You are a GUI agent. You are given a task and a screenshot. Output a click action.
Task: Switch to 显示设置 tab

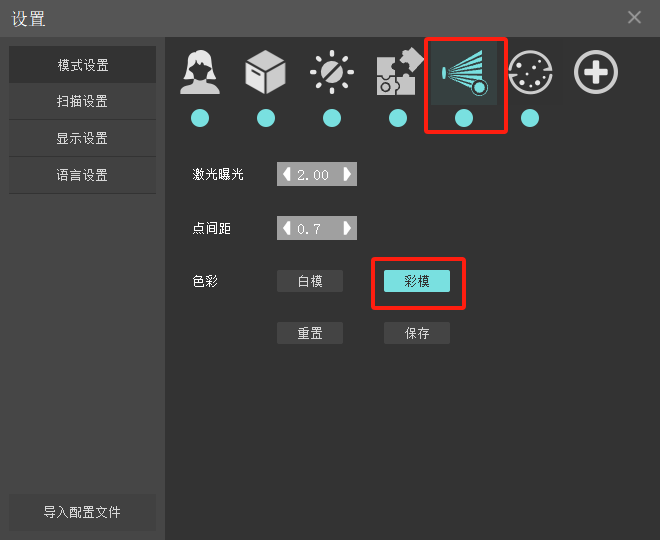pyautogui.click(x=82, y=138)
